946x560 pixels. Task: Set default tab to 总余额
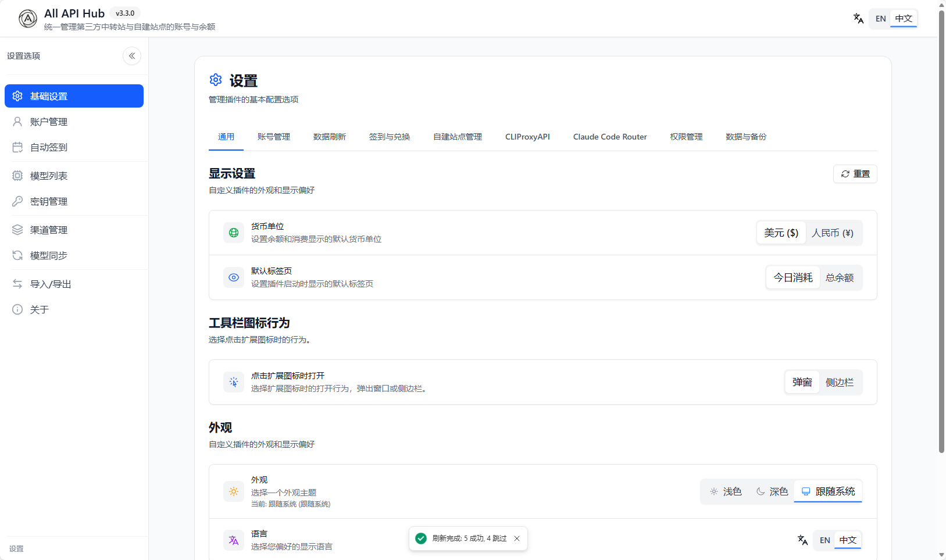click(840, 278)
